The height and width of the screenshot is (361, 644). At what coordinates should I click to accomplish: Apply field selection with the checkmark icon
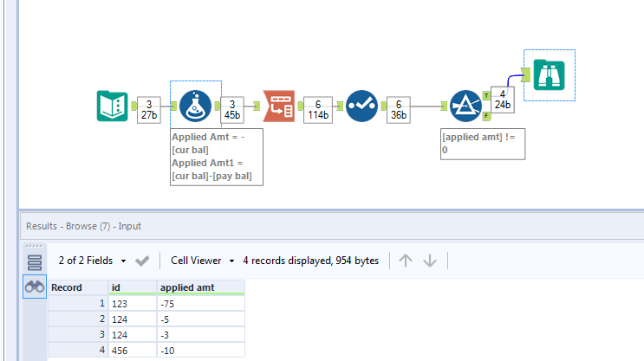coord(142,261)
